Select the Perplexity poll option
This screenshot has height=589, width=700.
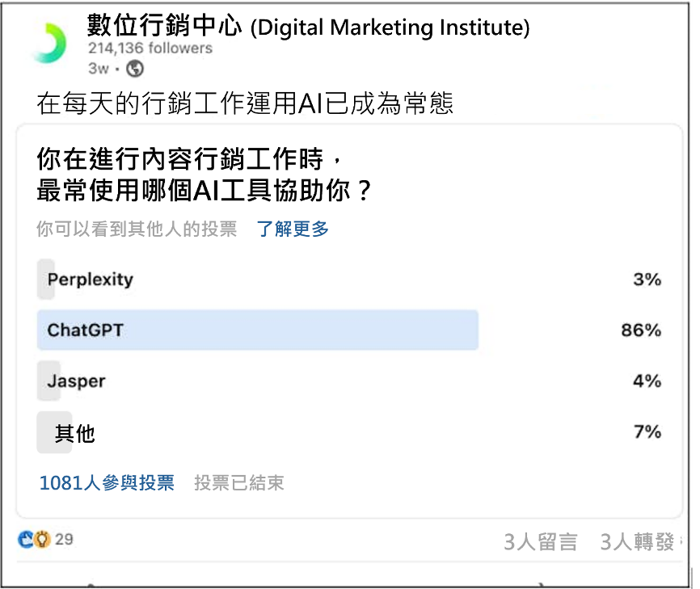click(x=90, y=280)
